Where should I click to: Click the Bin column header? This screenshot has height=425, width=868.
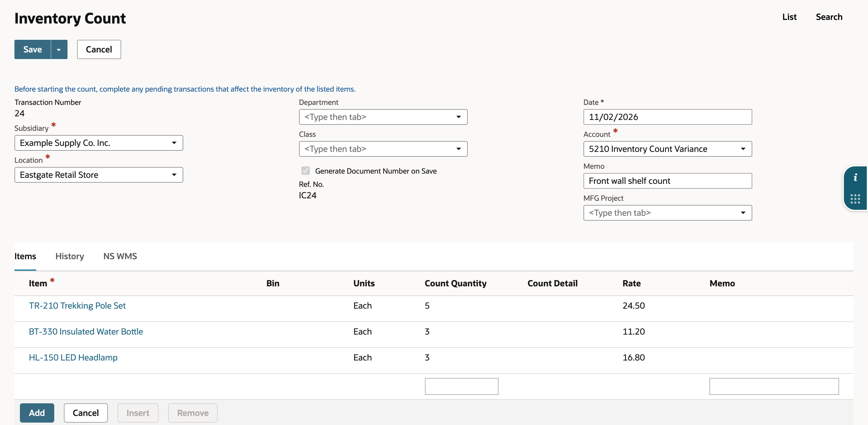point(272,283)
